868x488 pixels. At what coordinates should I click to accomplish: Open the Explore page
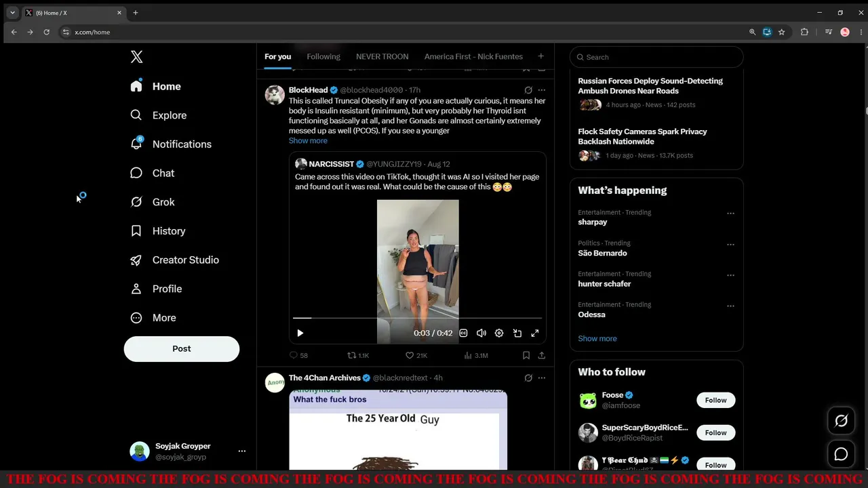click(x=158, y=115)
